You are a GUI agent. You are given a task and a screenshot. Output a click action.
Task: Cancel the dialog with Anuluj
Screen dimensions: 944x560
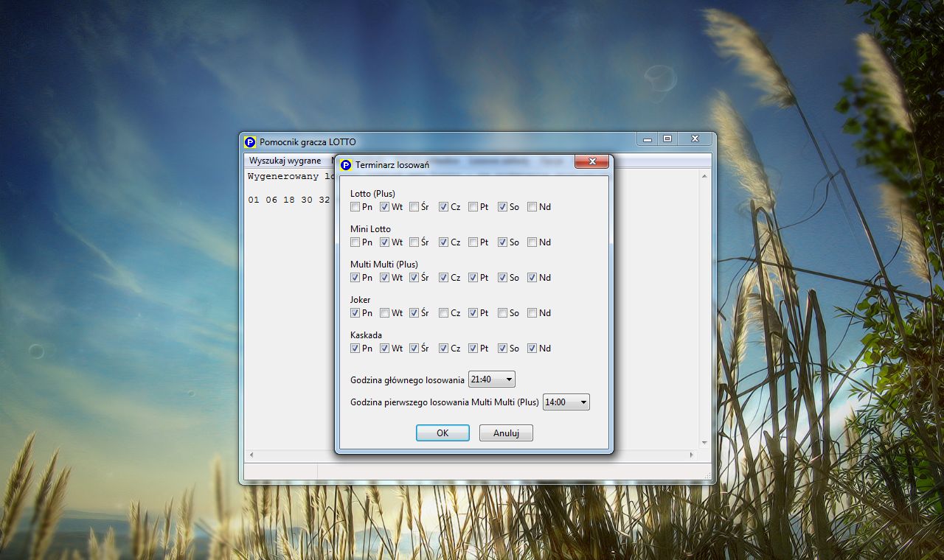[506, 433]
